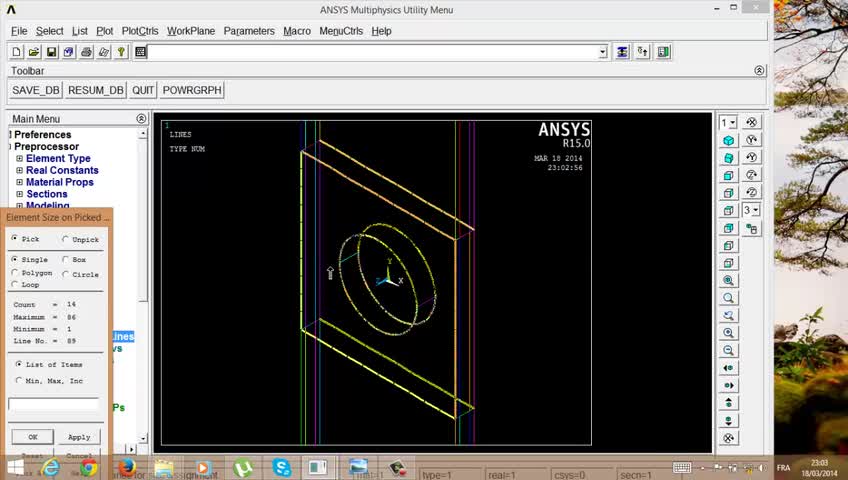Click the Rotate +X icon at top of view toolbar
Image resolution: width=848 pixels, height=480 pixels.
click(x=751, y=122)
